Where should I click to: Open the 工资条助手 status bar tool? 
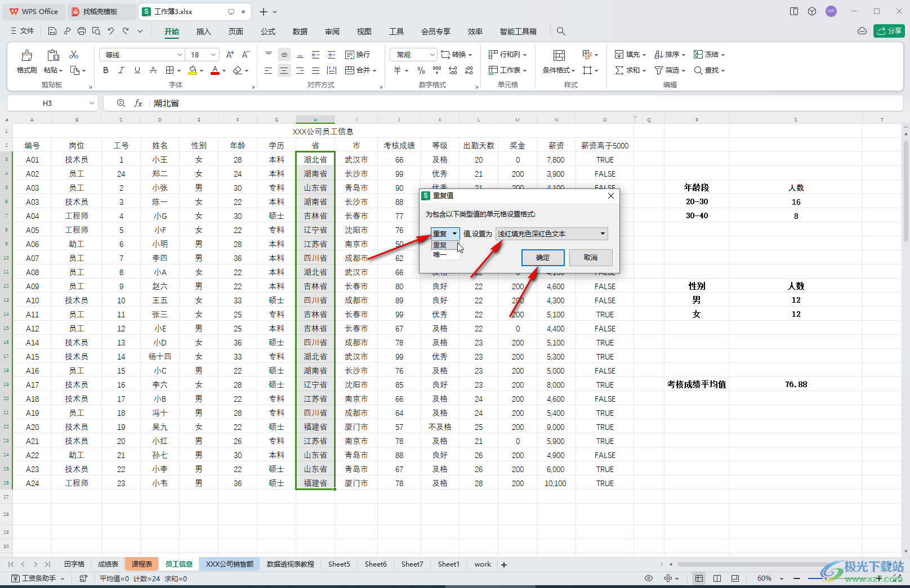click(x=38, y=578)
